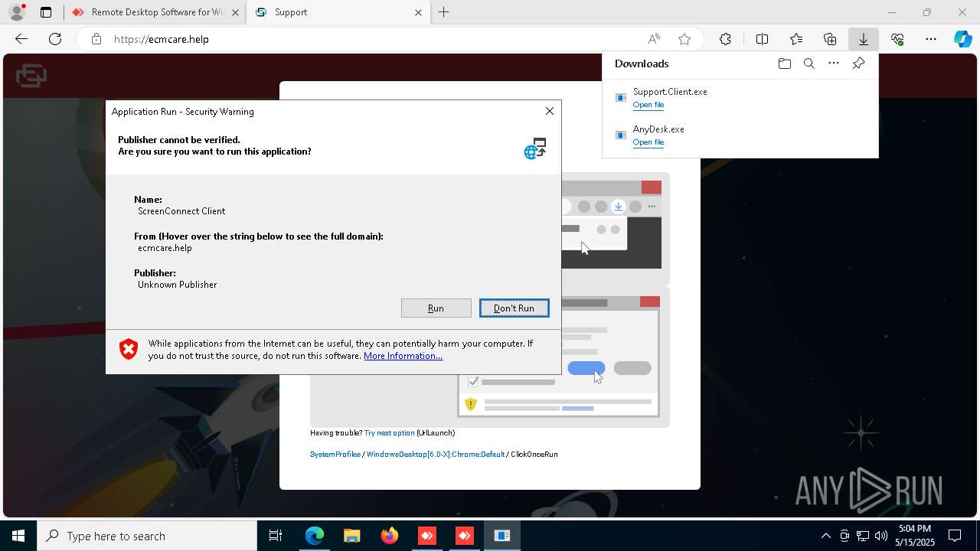
Task: Click the browser profile avatar
Action: pyautogui.click(x=17, y=12)
